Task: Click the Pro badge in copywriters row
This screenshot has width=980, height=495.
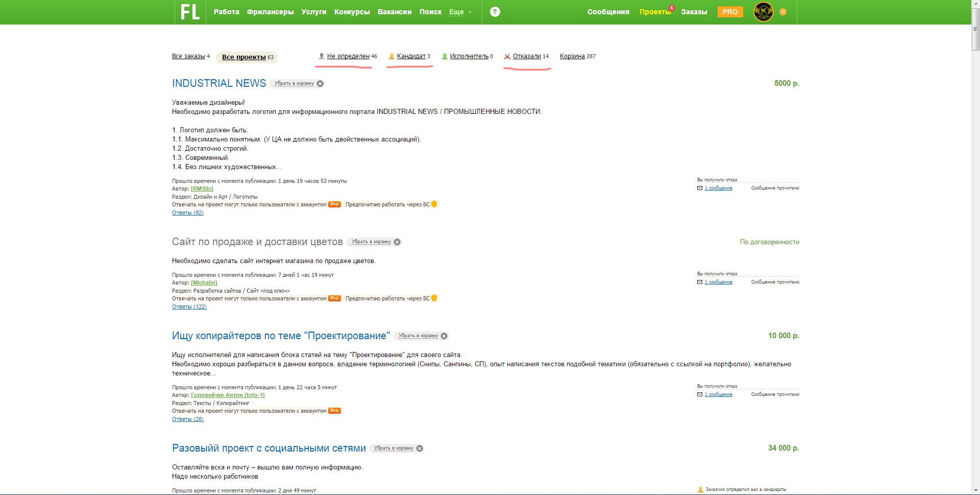Action: 334,411
